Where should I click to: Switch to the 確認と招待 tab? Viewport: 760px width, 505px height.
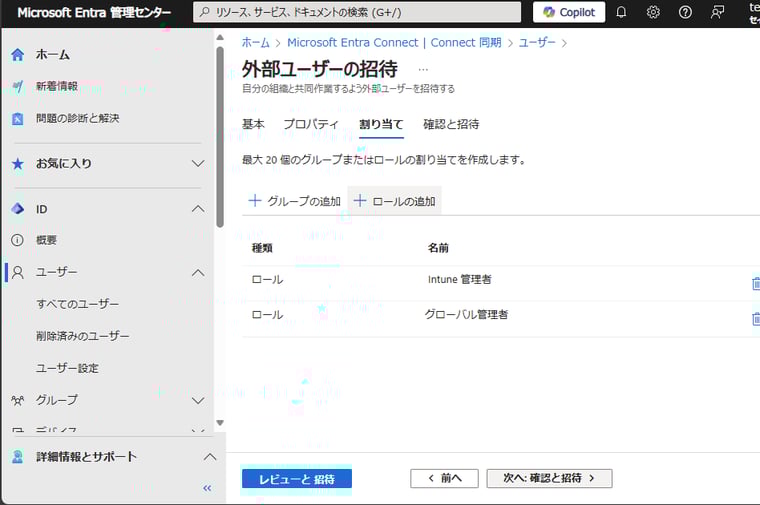[x=451, y=124]
